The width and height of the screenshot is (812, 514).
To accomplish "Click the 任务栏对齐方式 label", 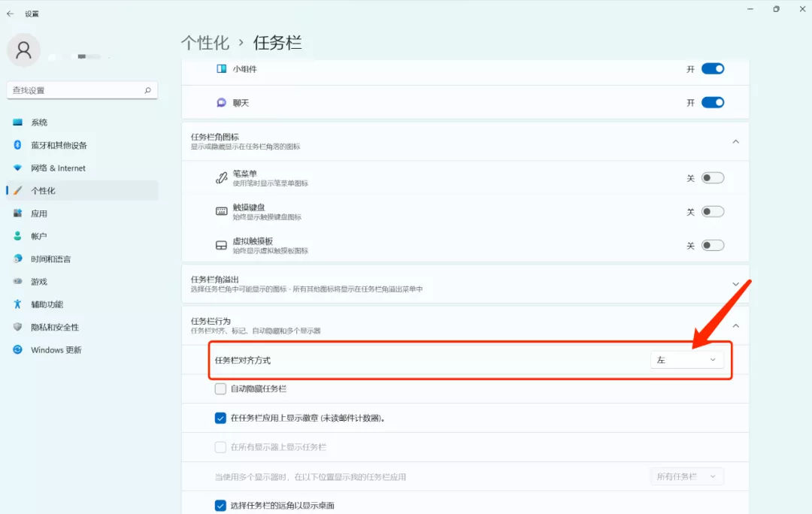I will 242,360.
